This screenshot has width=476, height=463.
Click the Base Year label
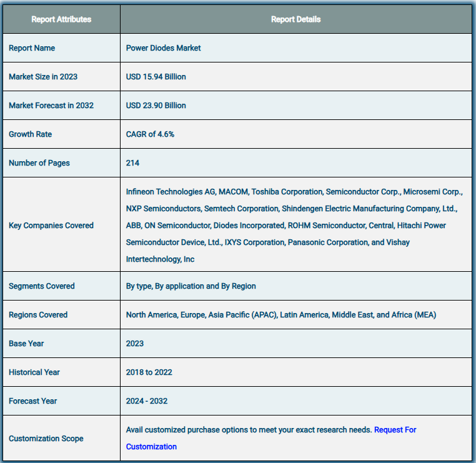point(26,344)
